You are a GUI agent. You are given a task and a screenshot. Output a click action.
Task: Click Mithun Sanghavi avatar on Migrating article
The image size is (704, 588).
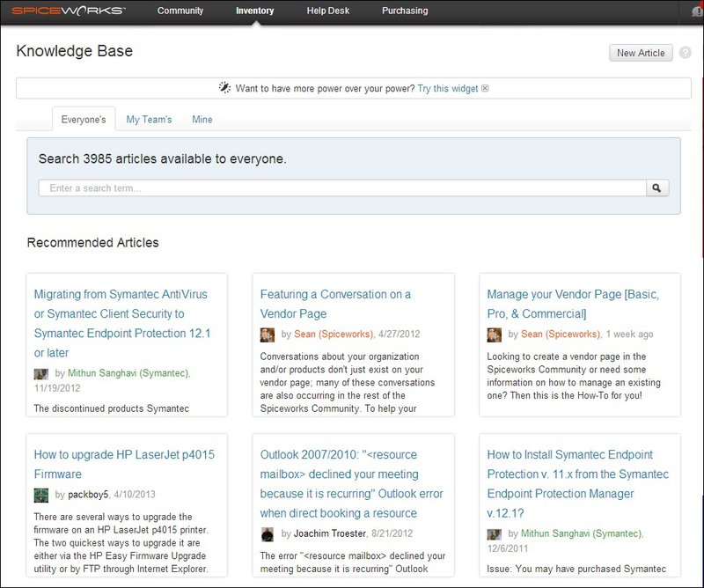click(x=40, y=374)
